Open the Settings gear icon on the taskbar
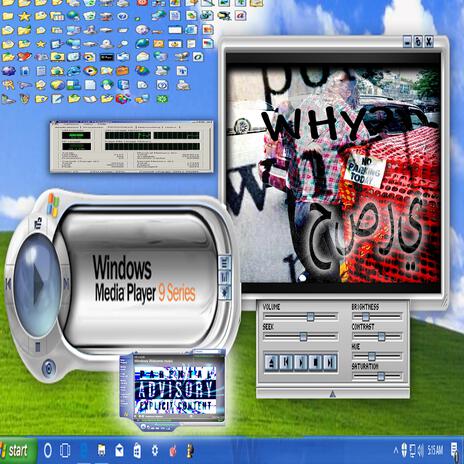Screen dimensions: 464x464 pos(155,451)
